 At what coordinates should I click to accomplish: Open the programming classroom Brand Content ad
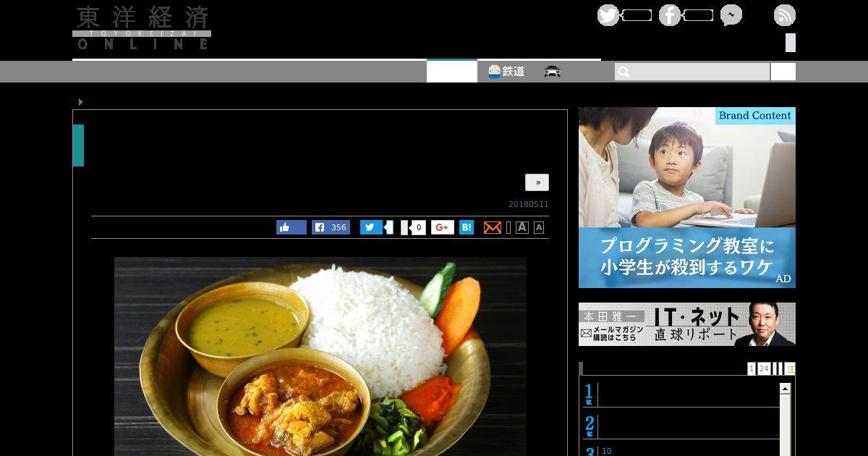point(687,198)
